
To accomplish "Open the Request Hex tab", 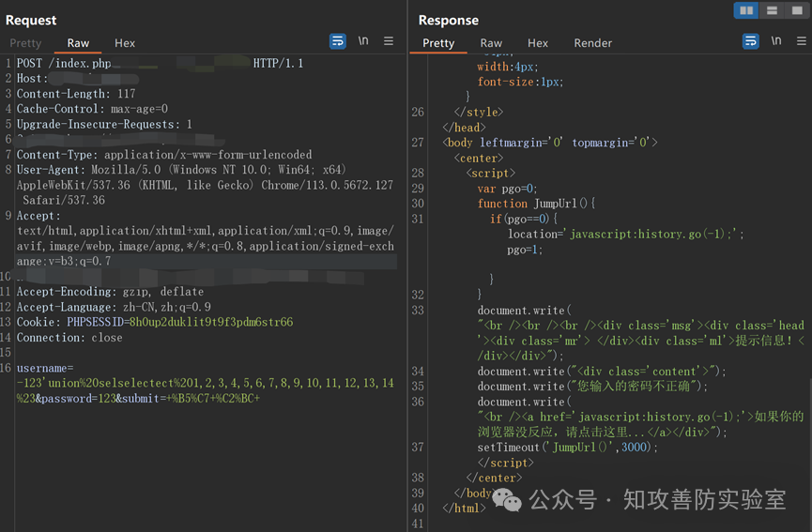I will (125, 43).
